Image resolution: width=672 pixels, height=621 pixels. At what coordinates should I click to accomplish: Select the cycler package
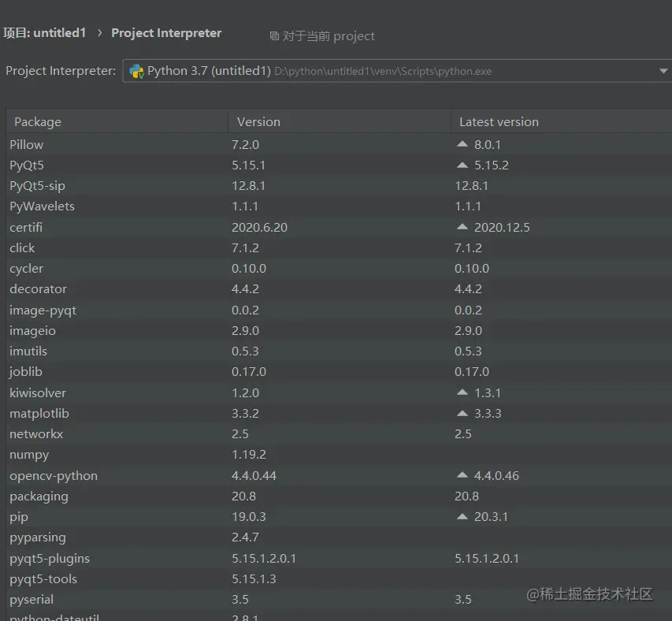coord(26,269)
